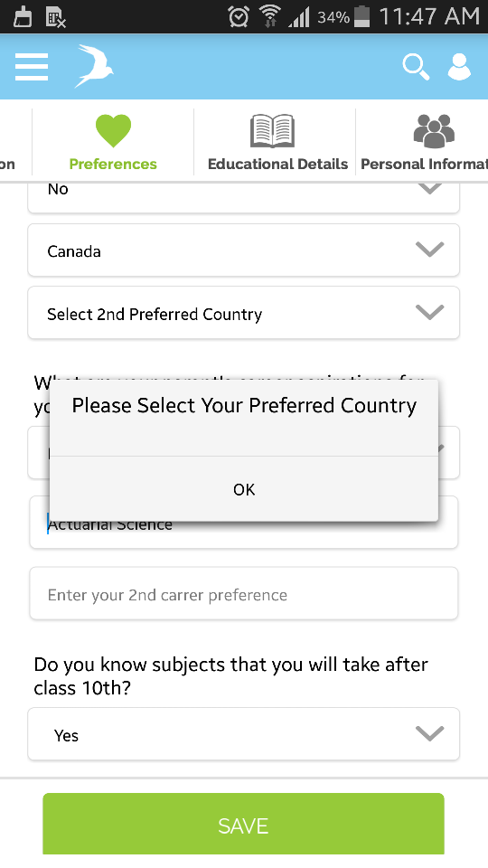Image resolution: width=488 pixels, height=868 pixels.
Task: Click the Actuarial Science text field
Action: click(x=243, y=534)
